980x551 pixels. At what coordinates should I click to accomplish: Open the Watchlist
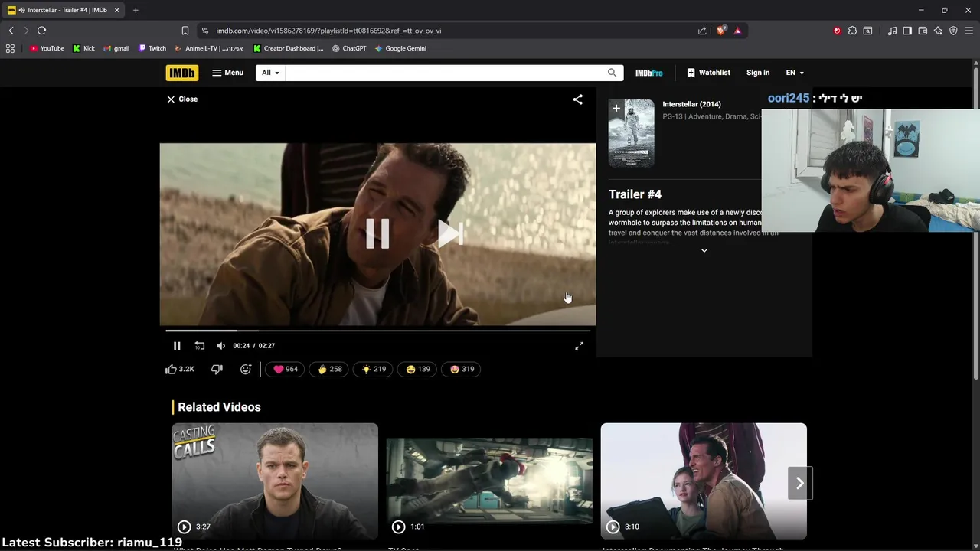(708, 73)
